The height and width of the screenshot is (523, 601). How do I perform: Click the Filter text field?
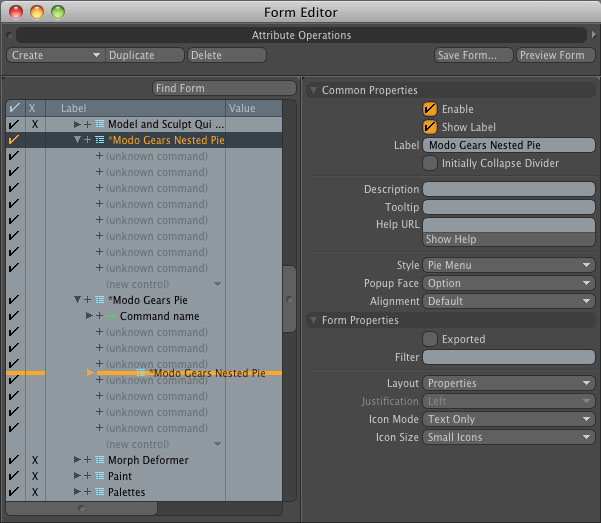pyautogui.click(x=509, y=357)
